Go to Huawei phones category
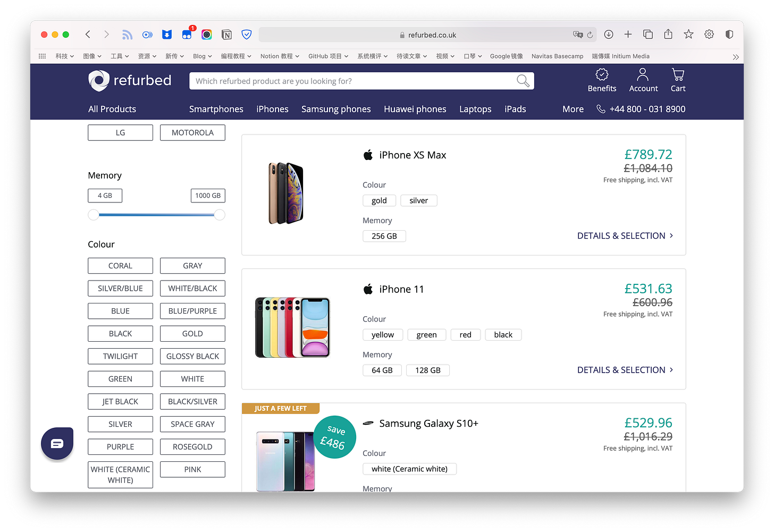The height and width of the screenshot is (532, 774). [x=415, y=109]
